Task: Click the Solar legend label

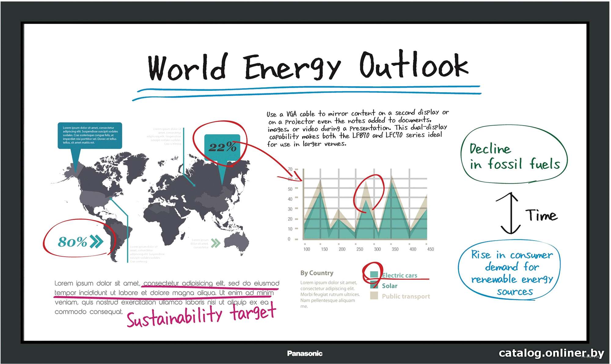Action: 390,286
